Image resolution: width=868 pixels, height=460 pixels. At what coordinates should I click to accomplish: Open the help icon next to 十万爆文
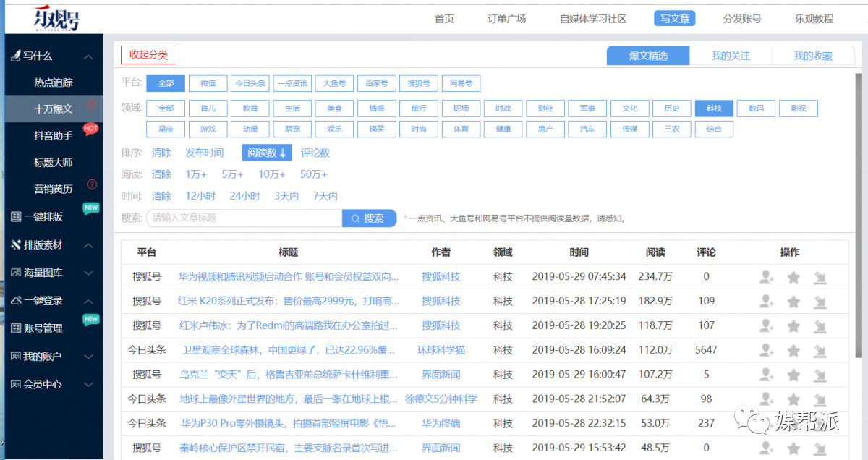[x=91, y=105]
